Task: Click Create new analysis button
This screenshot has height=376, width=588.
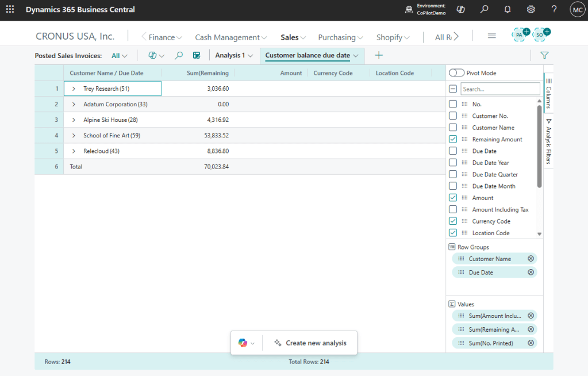Action: click(310, 343)
